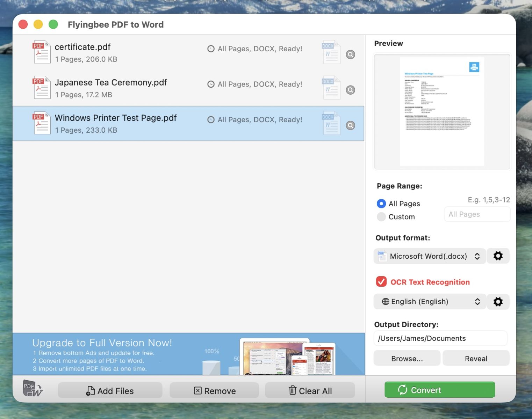
Task: Click the "1 Pages, 17.2 MB" file details
Action: coord(84,95)
